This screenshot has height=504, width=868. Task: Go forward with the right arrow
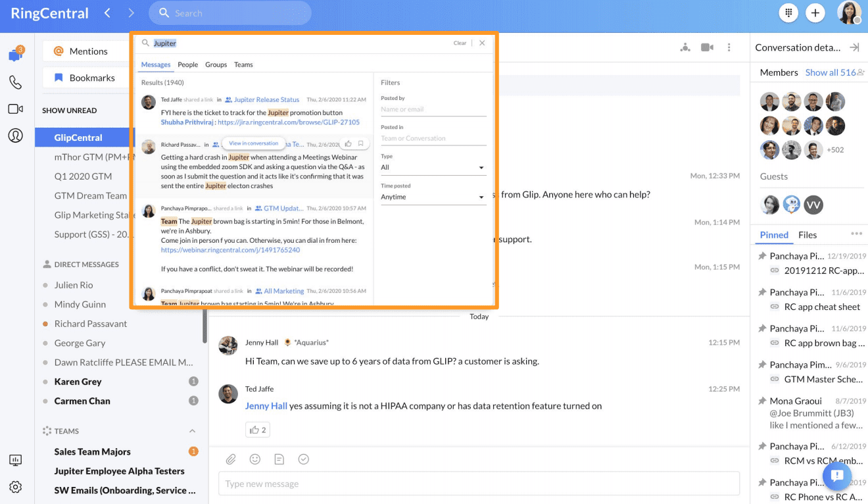point(131,13)
